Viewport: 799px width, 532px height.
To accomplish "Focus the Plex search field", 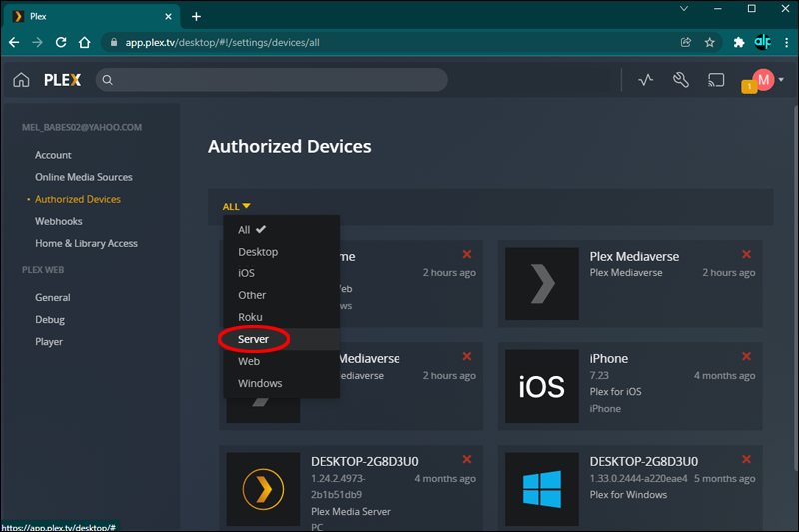I will pos(272,80).
